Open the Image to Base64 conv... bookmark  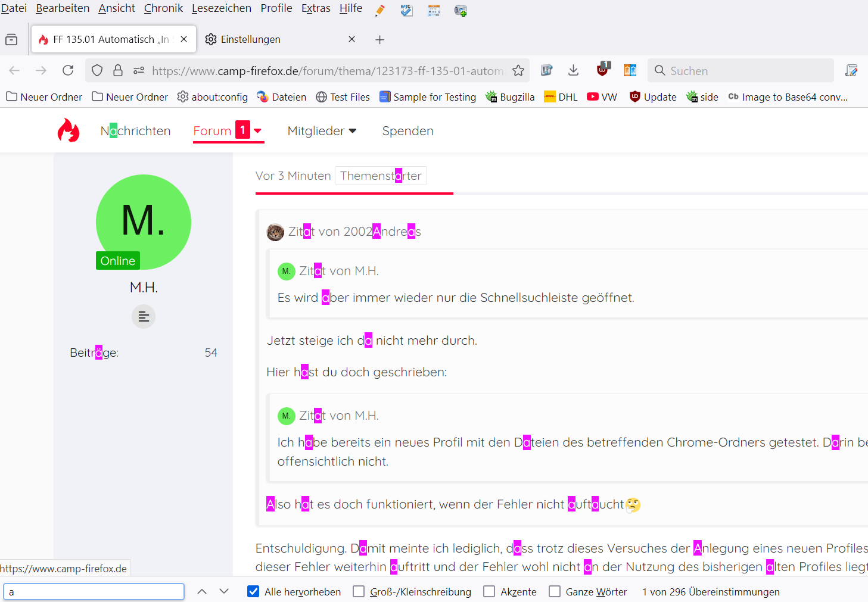pos(788,96)
